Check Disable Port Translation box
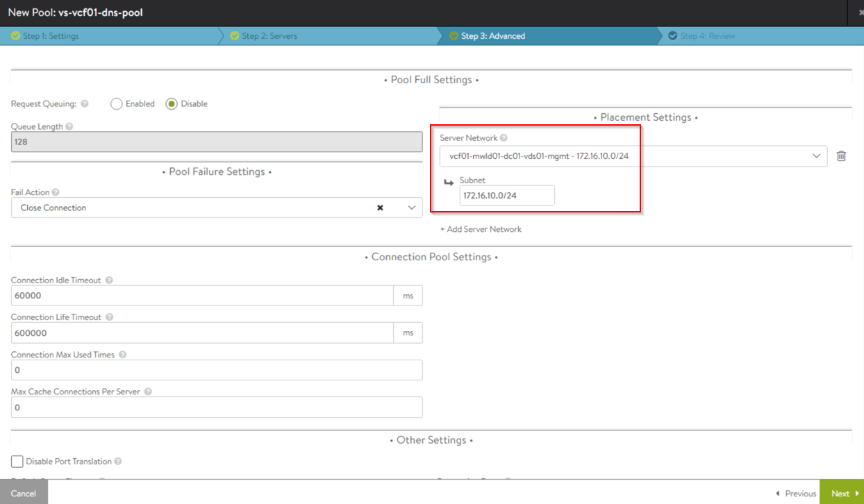The width and height of the screenshot is (864, 504). (x=17, y=461)
